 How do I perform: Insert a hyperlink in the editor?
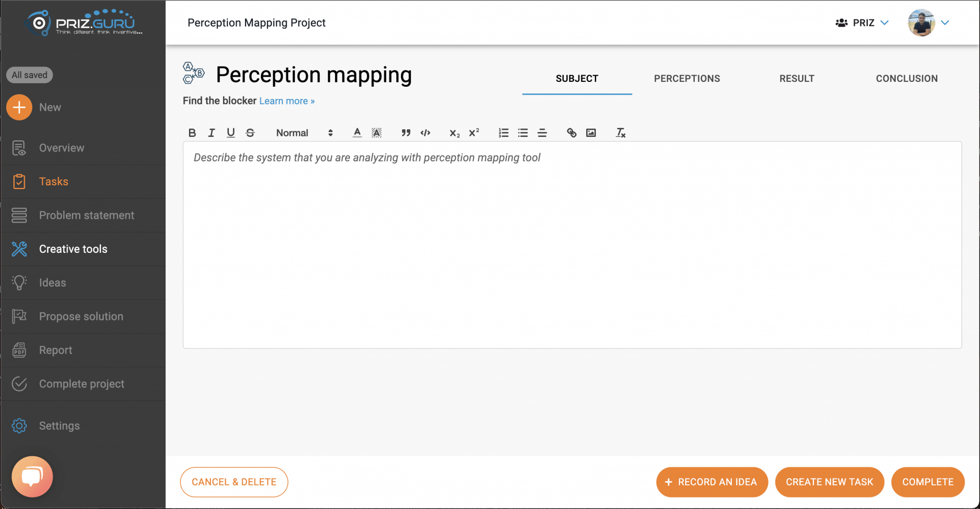point(571,133)
